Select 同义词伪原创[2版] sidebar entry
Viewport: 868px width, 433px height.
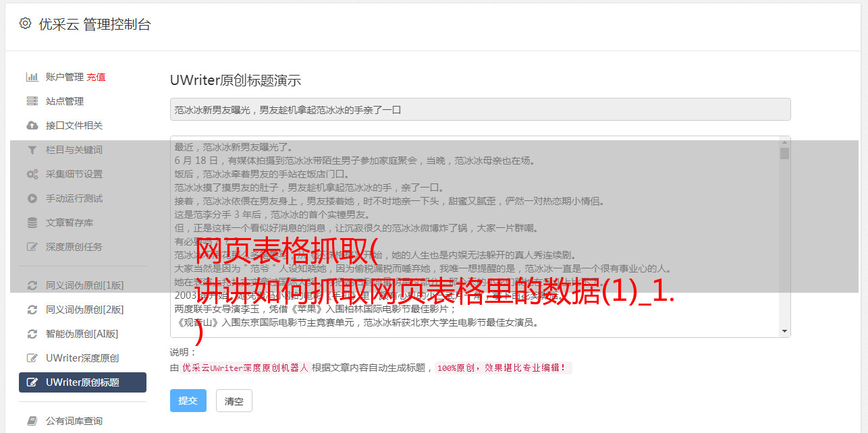(x=82, y=310)
